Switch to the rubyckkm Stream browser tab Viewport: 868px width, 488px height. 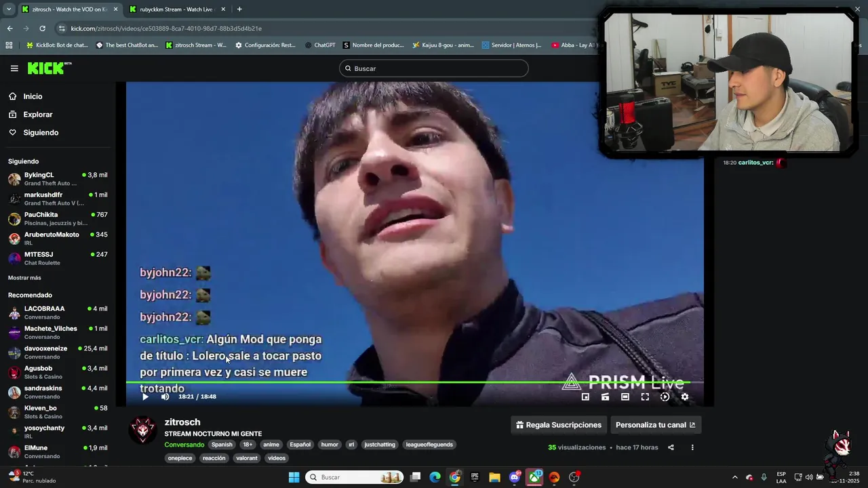(x=176, y=9)
